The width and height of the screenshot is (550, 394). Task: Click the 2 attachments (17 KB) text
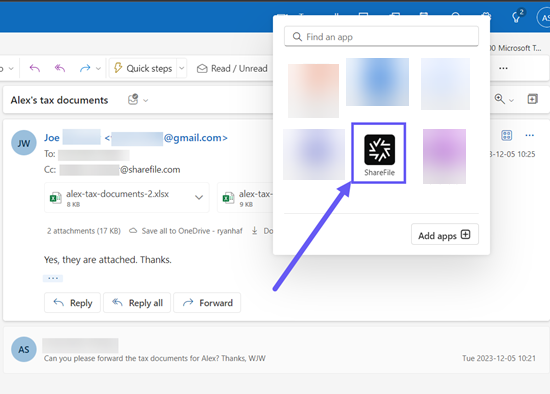pos(84,231)
